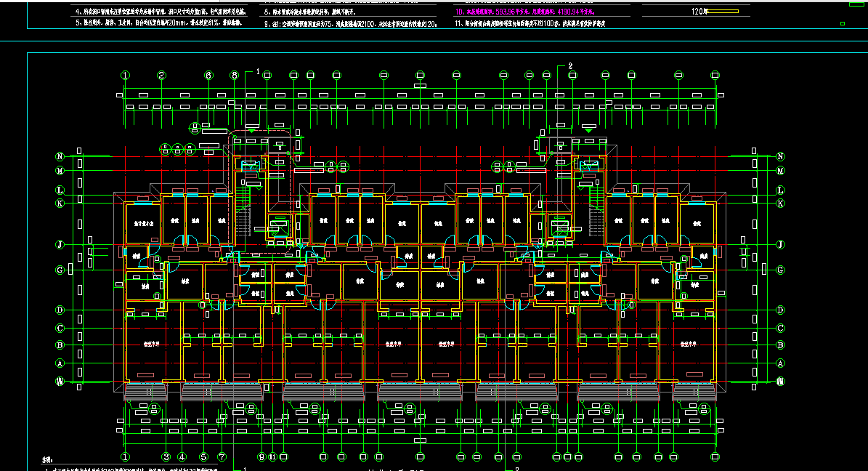Select note line beginning with '8、'

(310, 11)
